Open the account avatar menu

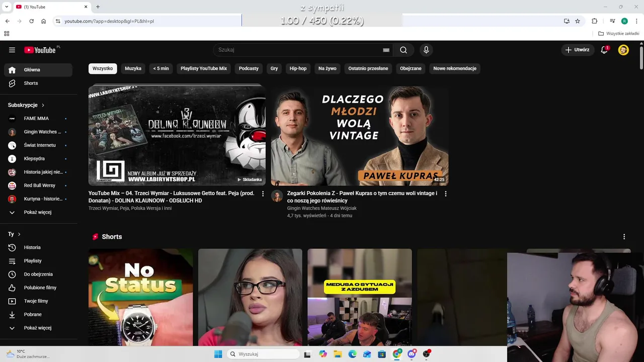point(623,50)
